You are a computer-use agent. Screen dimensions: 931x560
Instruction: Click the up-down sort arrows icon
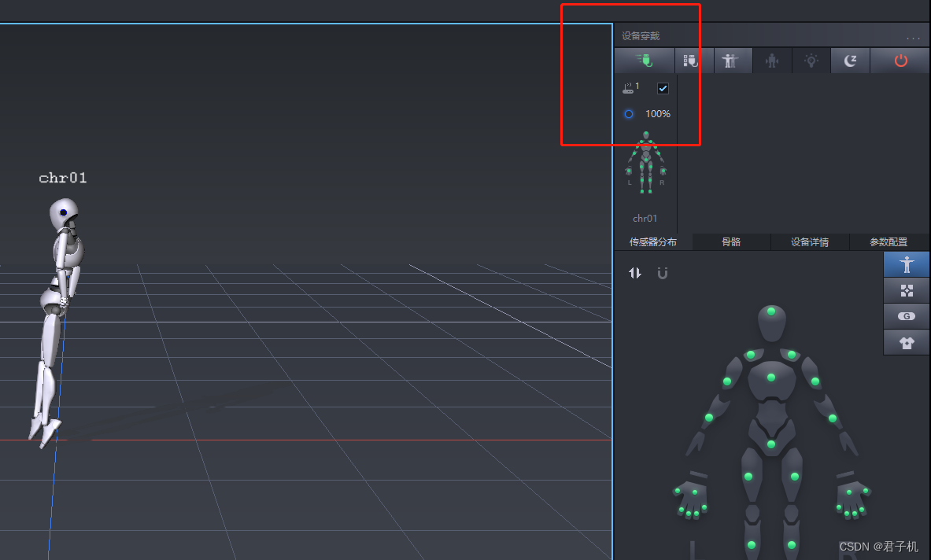pyautogui.click(x=635, y=273)
